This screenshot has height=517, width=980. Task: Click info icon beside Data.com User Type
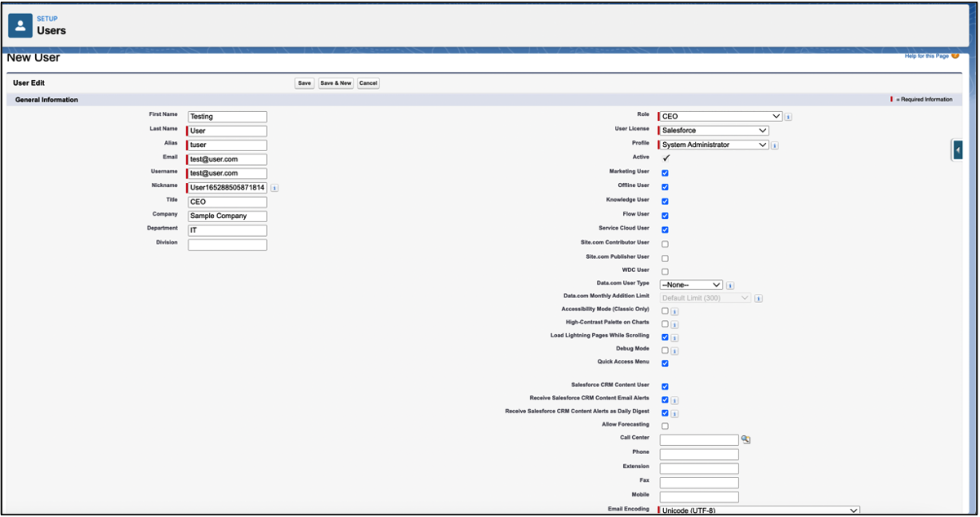(x=730, y=285)
